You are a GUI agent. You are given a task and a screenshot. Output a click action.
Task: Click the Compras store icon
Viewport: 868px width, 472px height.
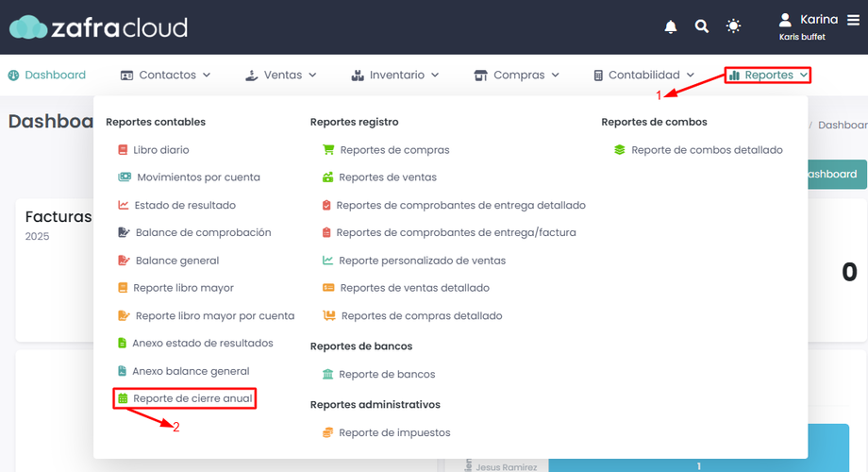click(x=480, y=76)
